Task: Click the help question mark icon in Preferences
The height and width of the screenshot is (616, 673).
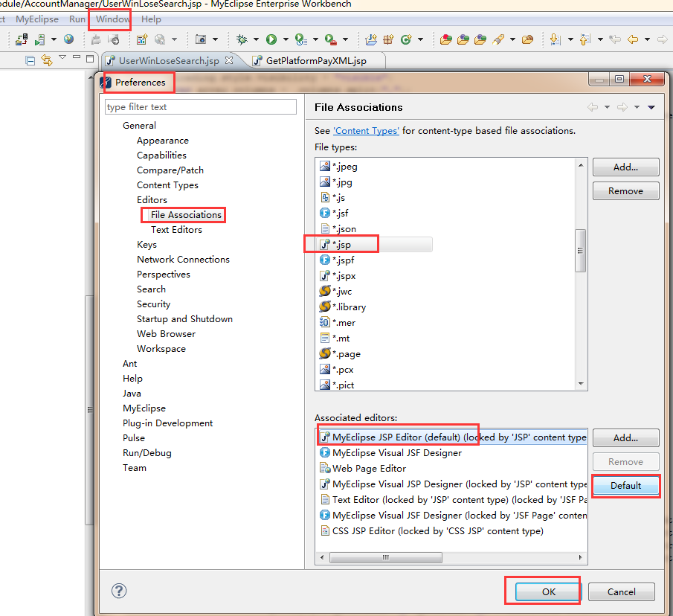Action: pyautogui.click(x=119, y=591)
